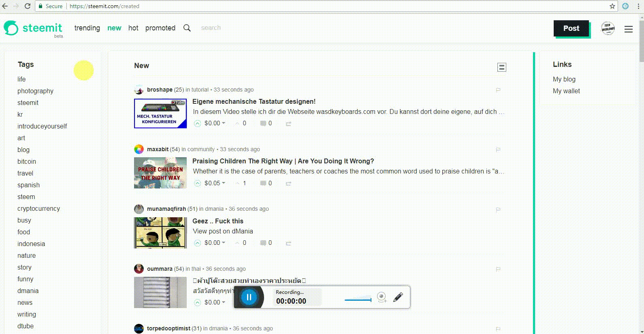Screen dimensions: 644x334
Task: Flag the broshape post
Action: pos(498,90)
